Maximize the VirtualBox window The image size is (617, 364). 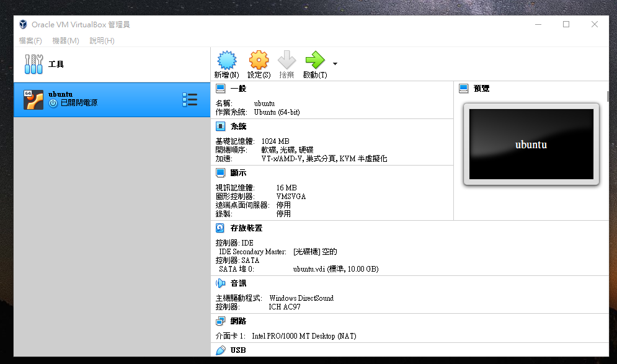point(566,24)
